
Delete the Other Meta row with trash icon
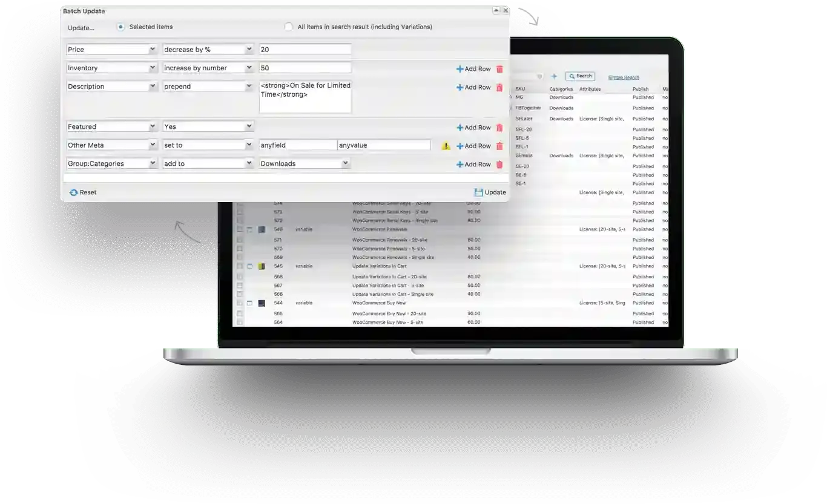[499, 146]
